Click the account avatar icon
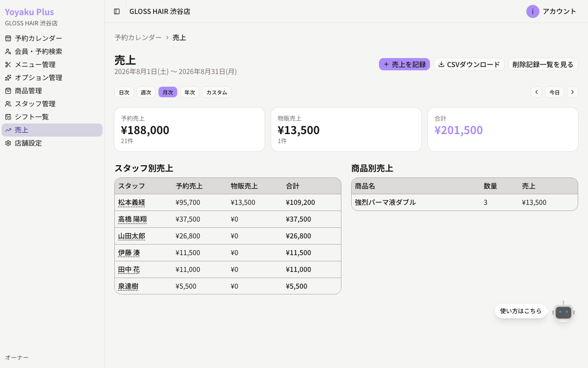 [532, 11]
